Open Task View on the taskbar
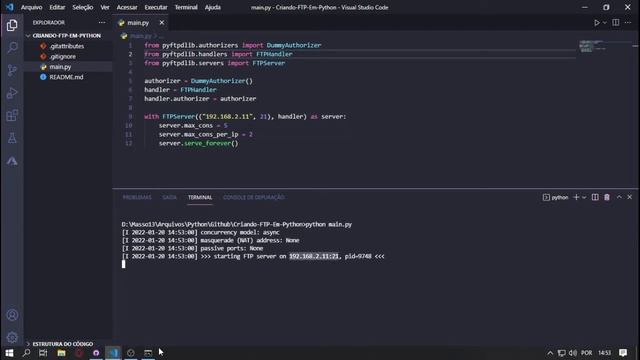640x360 pixels. 43,353
